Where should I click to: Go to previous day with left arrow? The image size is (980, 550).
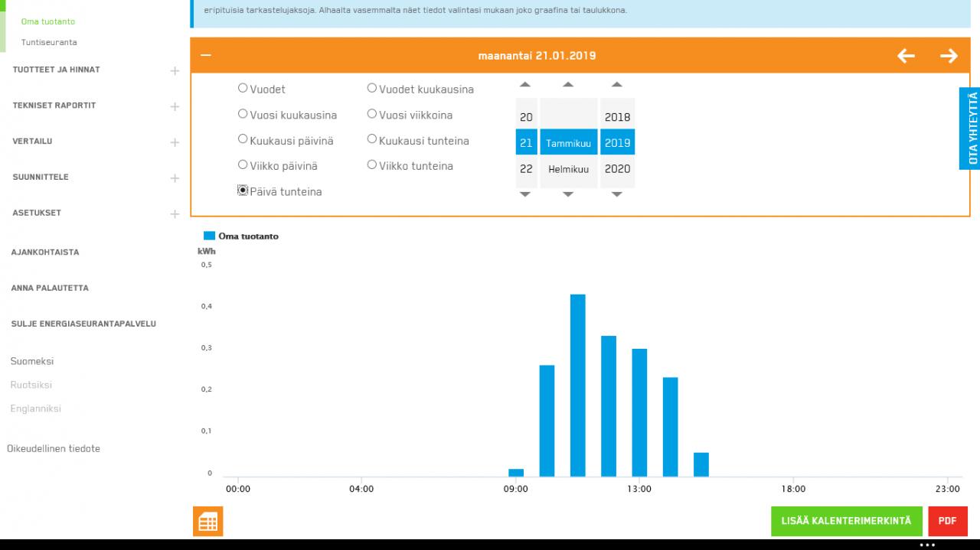coord(906,56)
